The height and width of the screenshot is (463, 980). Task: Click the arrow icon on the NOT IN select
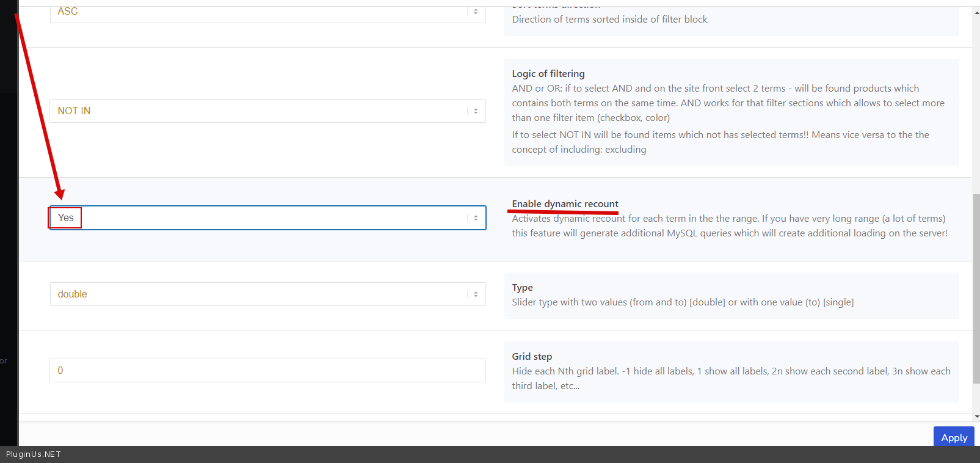[x=476, y=111]
